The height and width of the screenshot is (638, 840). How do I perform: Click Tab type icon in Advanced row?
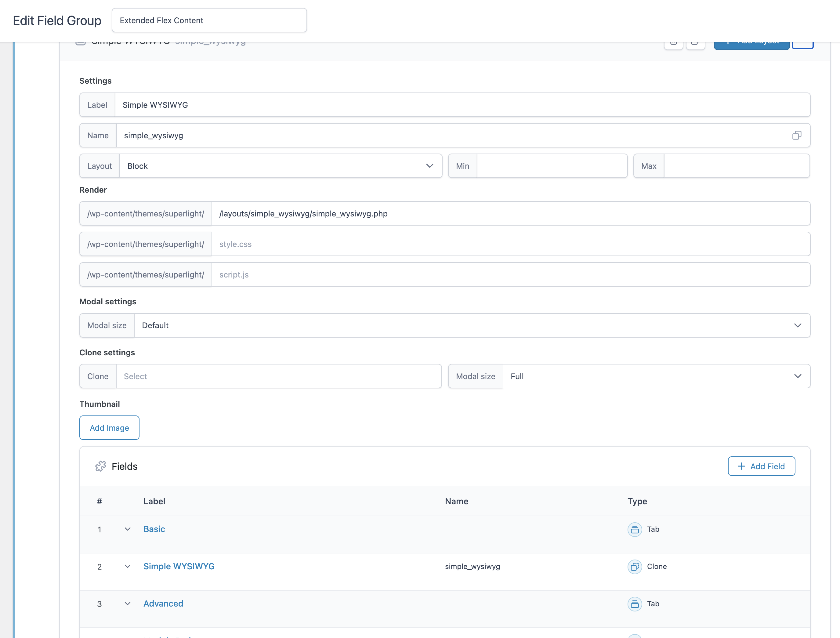[634, 604]
